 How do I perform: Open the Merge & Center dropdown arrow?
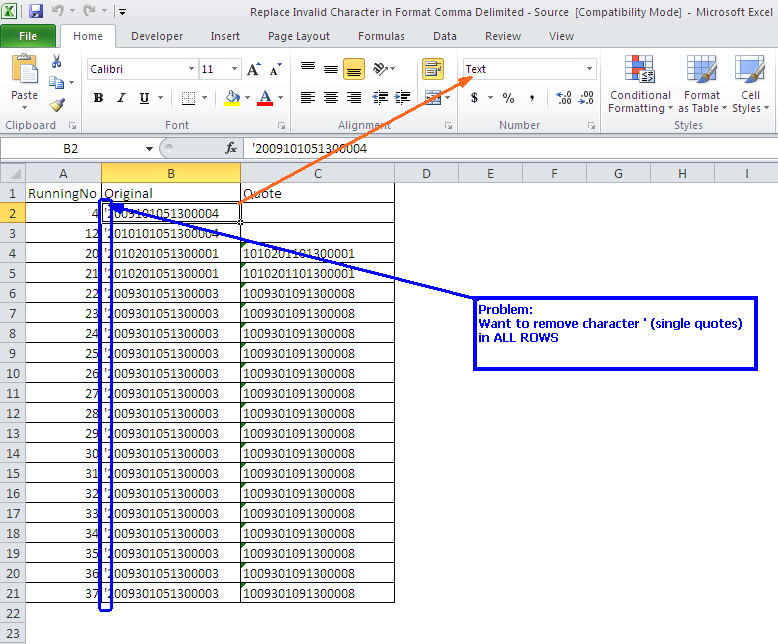448,98
